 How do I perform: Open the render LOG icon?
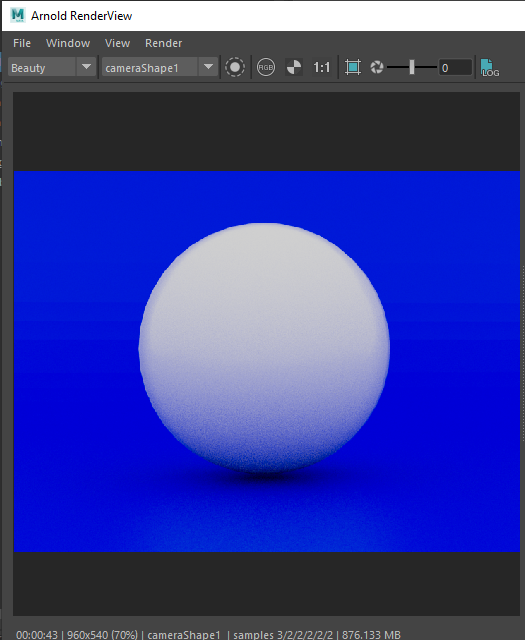[x=489, y=67]
